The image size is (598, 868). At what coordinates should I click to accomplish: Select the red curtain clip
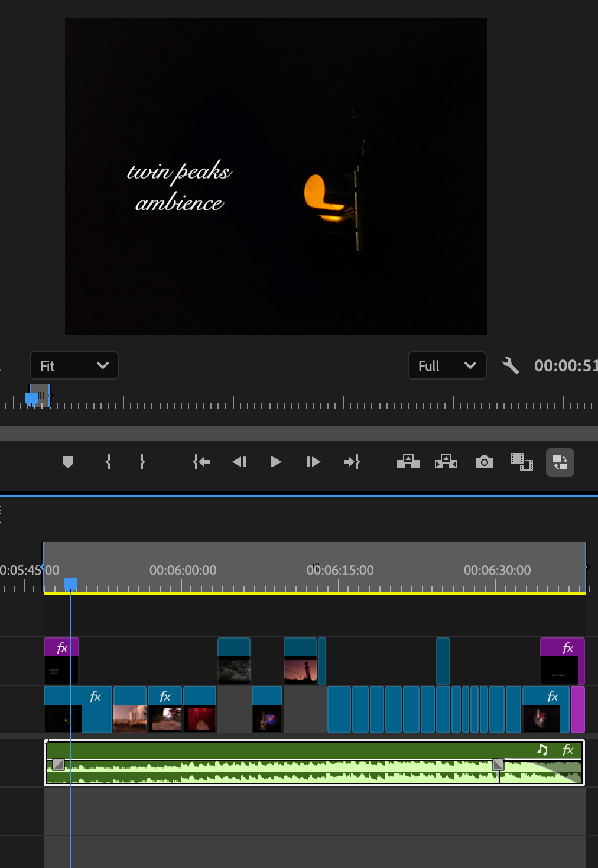200,710
